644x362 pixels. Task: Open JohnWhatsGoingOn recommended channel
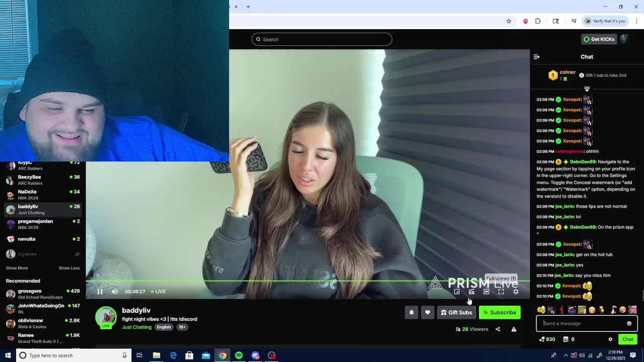[43, 309]
